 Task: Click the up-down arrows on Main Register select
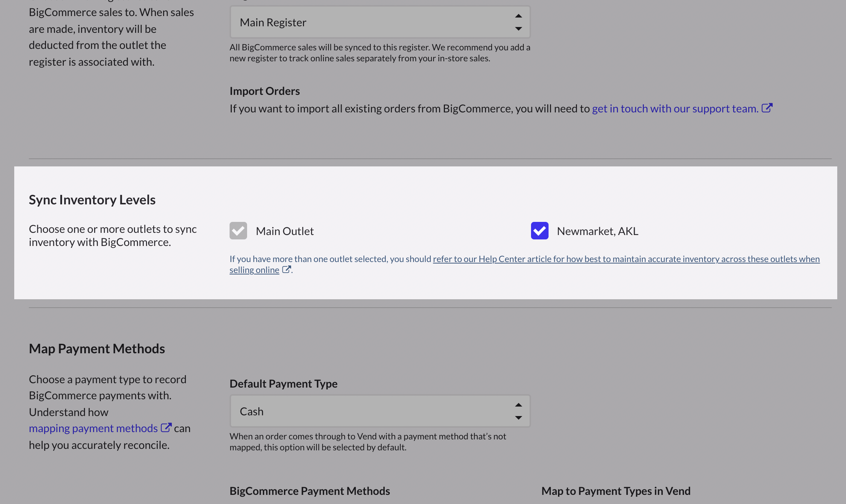click(x=518, y=22)
